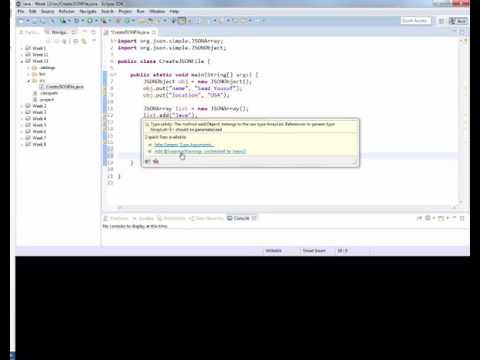Select the Week 4 project
Image resolution: width=480 pixels, height=360 pixels.
pyautogui.click(x=36, y=119)
